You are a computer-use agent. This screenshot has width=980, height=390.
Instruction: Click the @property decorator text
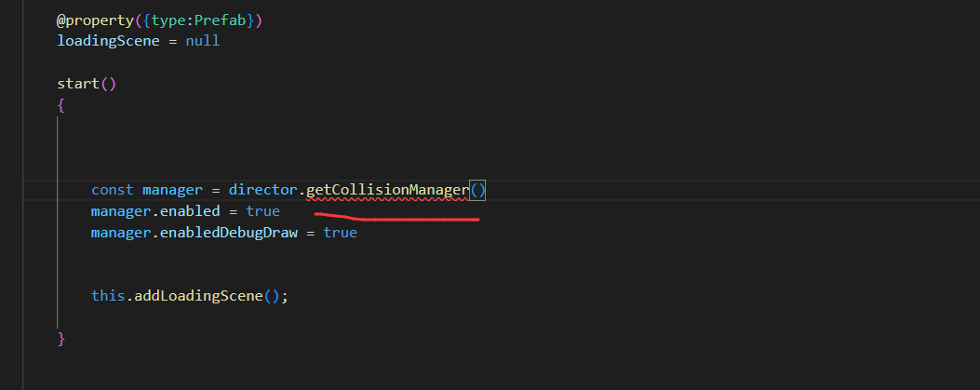point(95,20)
